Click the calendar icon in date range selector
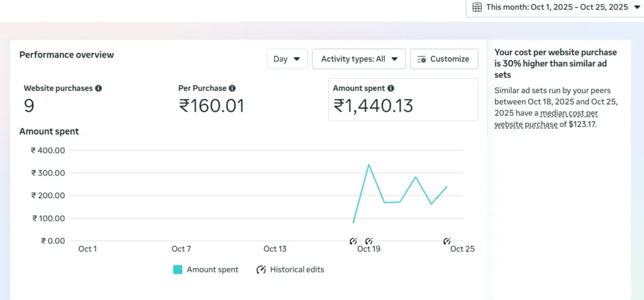The width and height of the screenshot is (644, 300). pyautogui.click(x=477, y=7)
